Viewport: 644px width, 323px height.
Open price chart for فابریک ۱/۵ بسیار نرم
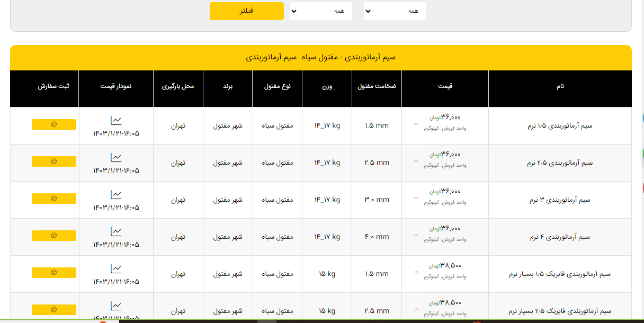(116, 268)
